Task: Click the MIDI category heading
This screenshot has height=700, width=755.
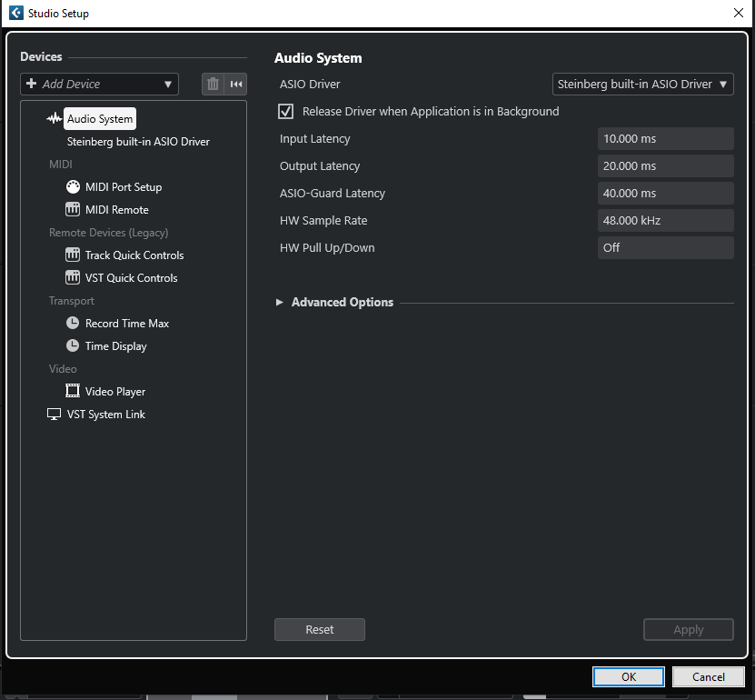Action: (61, 165)
